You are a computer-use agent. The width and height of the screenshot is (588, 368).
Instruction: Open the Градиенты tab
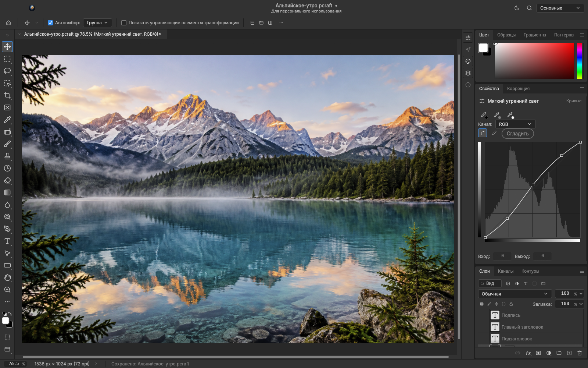[535, 35]
